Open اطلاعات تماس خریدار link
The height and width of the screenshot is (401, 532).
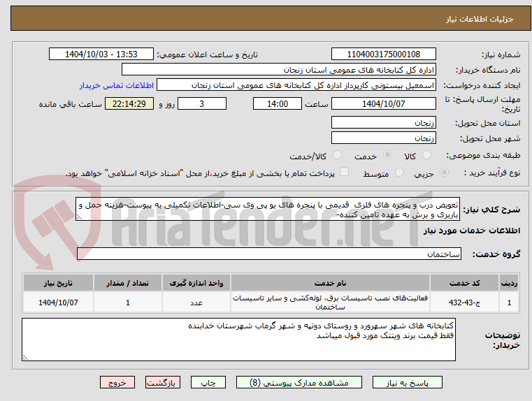click(117, 85)
